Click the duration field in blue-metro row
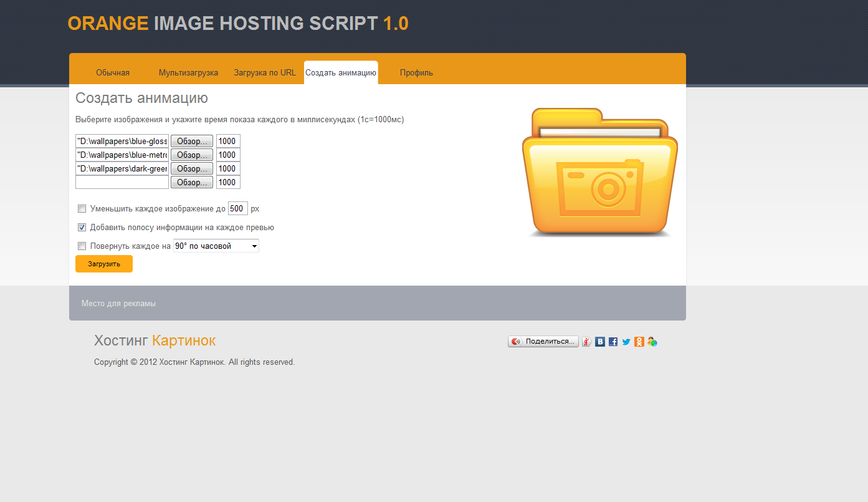 click(x=228, y=155)
